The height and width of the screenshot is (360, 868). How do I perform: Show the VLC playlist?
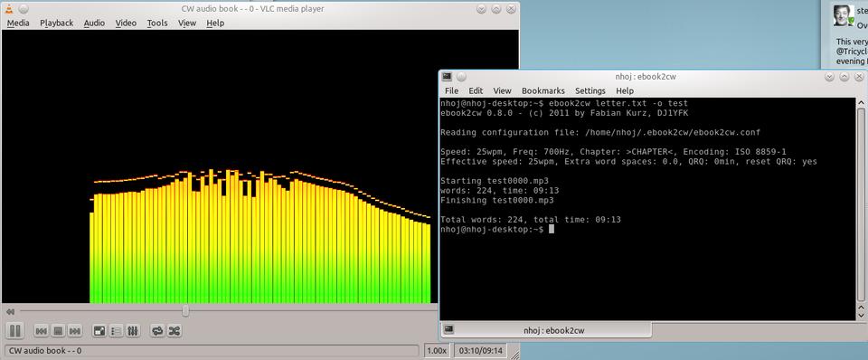coord(117,331)
